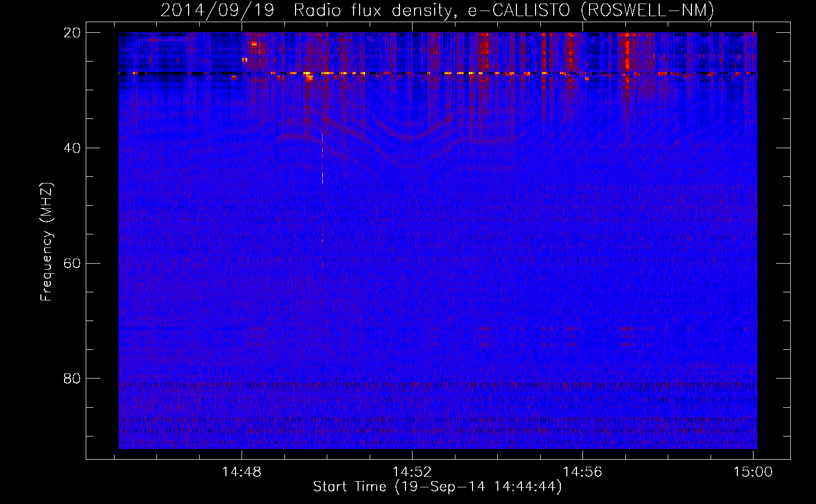
Task: Click the date '2014/09/19' in title
Action: point(217,10)
